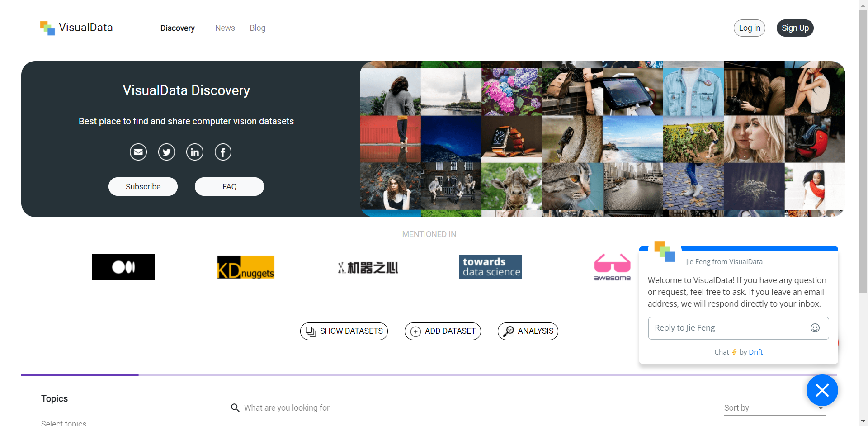
Task: Click the cat photo thumbnail
Action: [x=572, y=186]
